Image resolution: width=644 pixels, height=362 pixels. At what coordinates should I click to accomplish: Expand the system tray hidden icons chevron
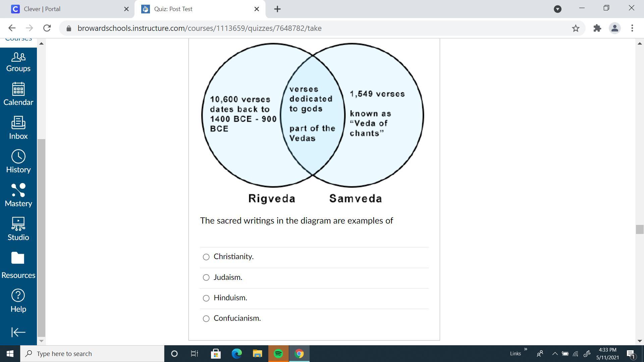click(x=555, y=354)
